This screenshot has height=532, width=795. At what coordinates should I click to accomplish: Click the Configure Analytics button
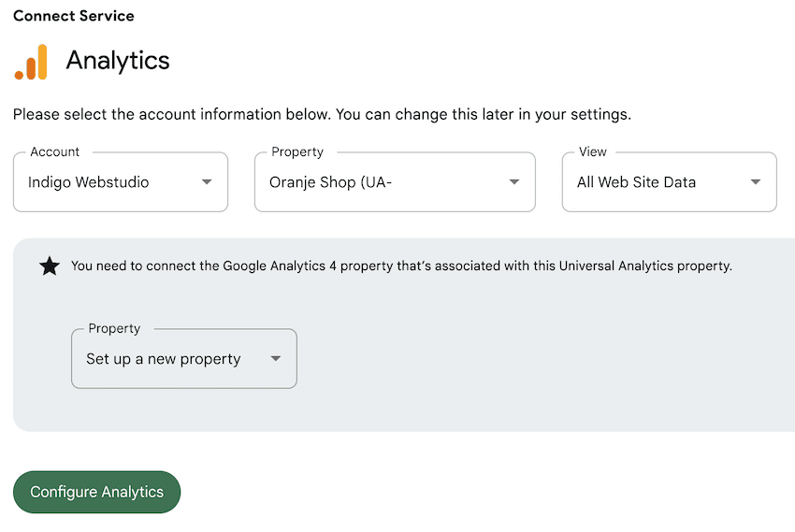pos(97,492)
